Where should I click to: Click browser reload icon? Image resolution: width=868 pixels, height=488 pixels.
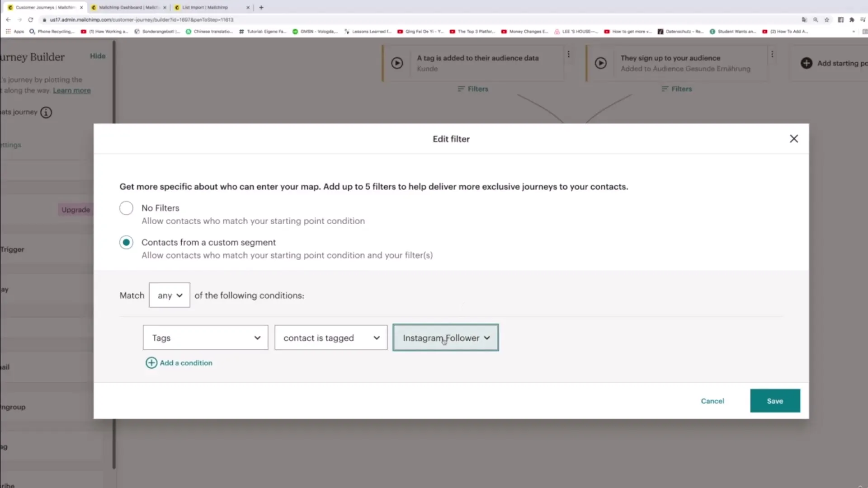pos(31,20)
